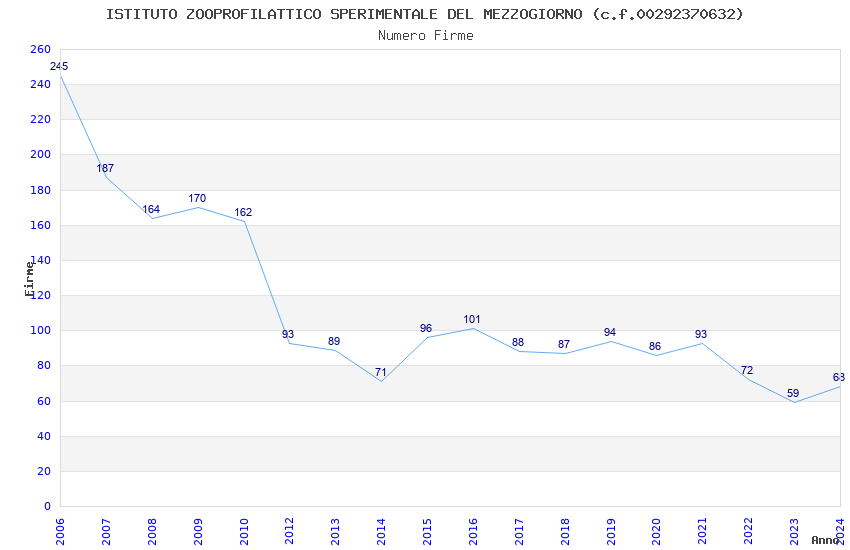Click the data label 86
The image size is (850, 550).
click(x=655, y=346)
